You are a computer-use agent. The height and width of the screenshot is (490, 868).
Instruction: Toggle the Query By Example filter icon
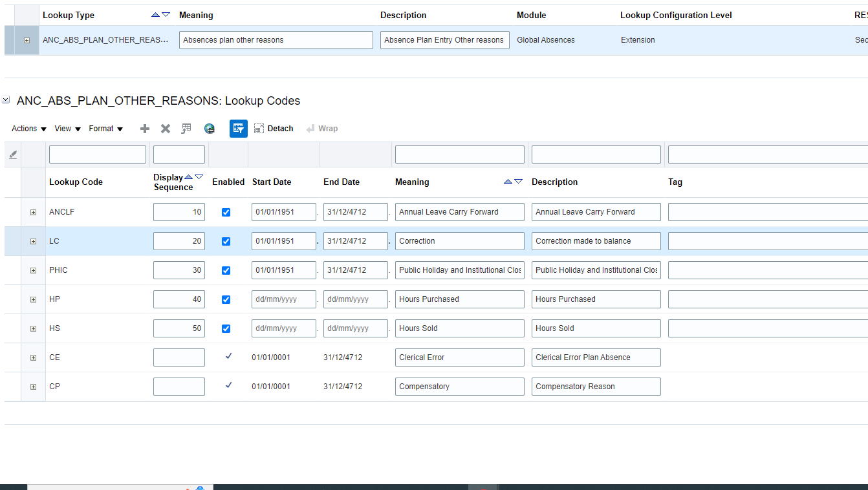[x=239, y=128]
